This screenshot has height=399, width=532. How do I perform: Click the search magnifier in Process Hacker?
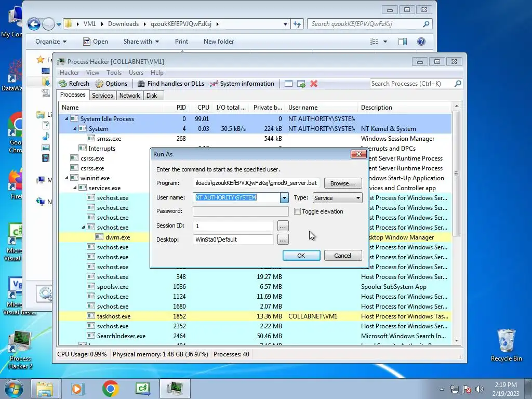(x=458, y=84)
